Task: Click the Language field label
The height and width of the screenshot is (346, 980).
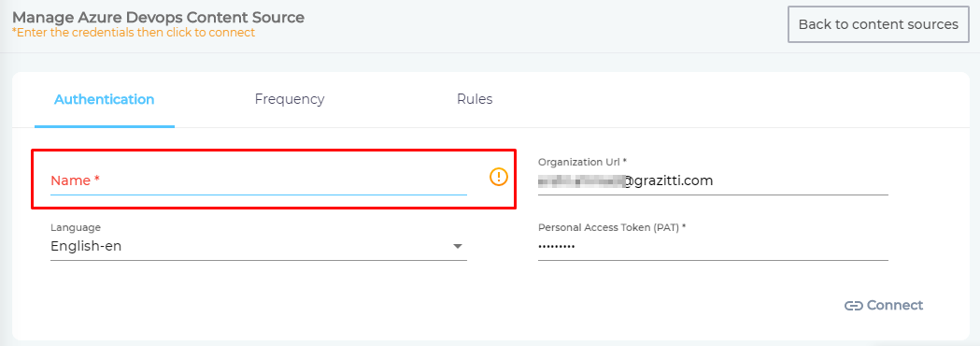Action: point(76,227)
